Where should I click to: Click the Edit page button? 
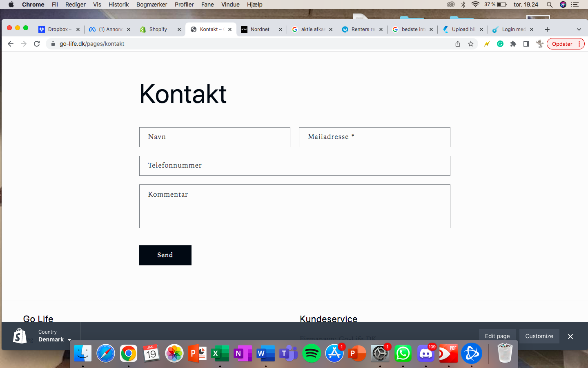[497, 336]
